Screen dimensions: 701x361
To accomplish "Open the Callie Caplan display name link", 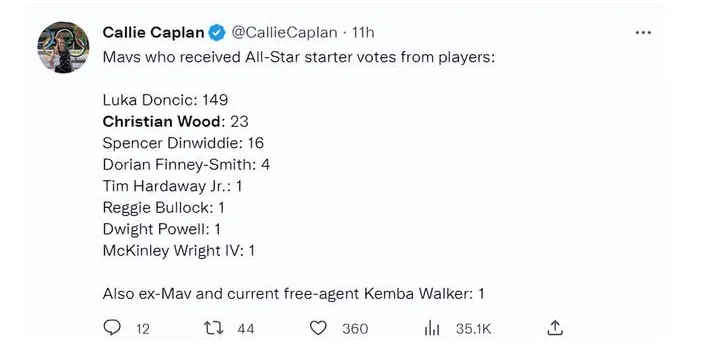I will pyautogui.click(x=153, y=33).
